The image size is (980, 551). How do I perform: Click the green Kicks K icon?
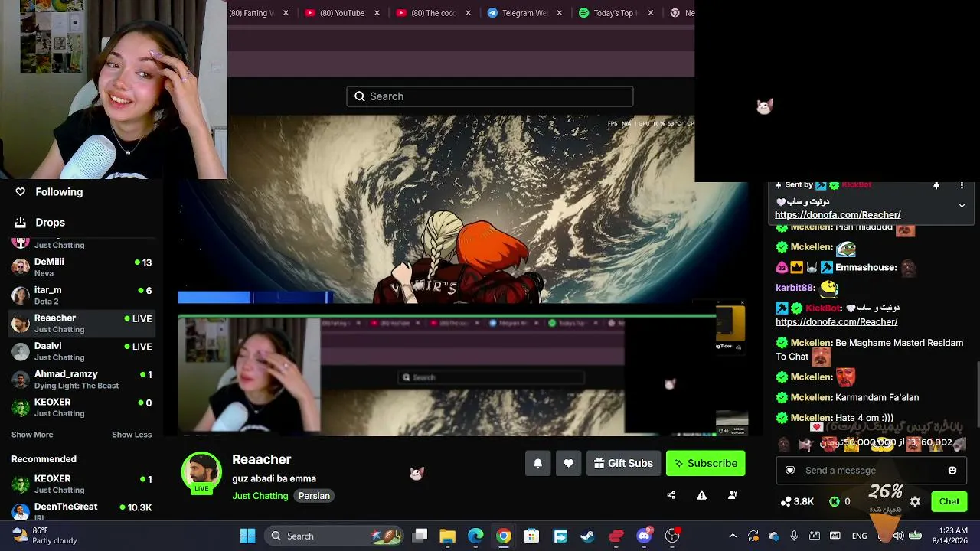[x=835, y=502]
